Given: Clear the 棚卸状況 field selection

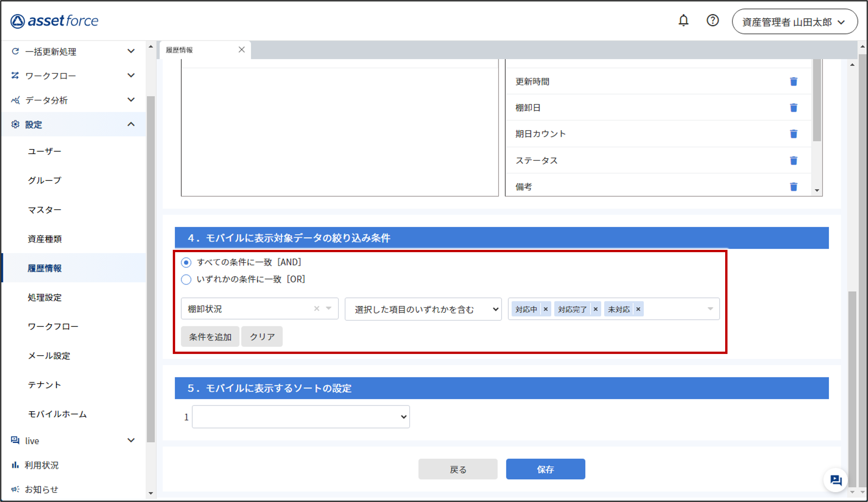Looking at the screenshot, I should click(x=317, y=308).
